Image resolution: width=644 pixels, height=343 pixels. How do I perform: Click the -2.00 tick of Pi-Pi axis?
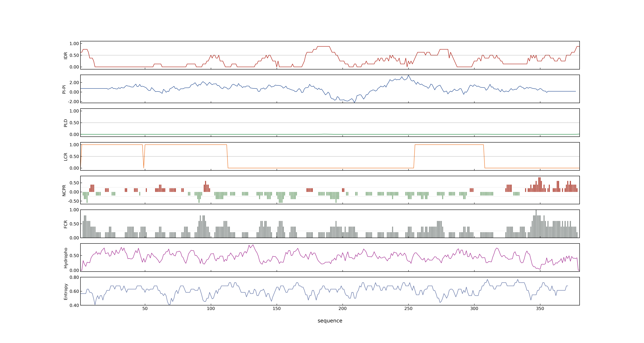click(73, 102)
